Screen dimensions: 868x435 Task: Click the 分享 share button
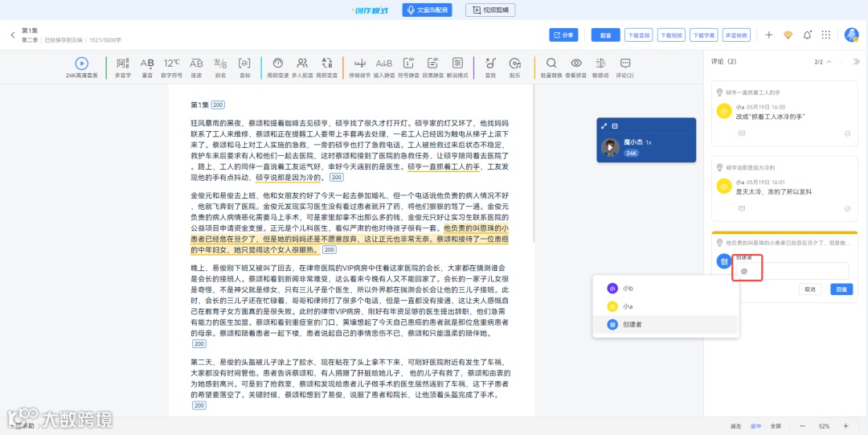563,35
